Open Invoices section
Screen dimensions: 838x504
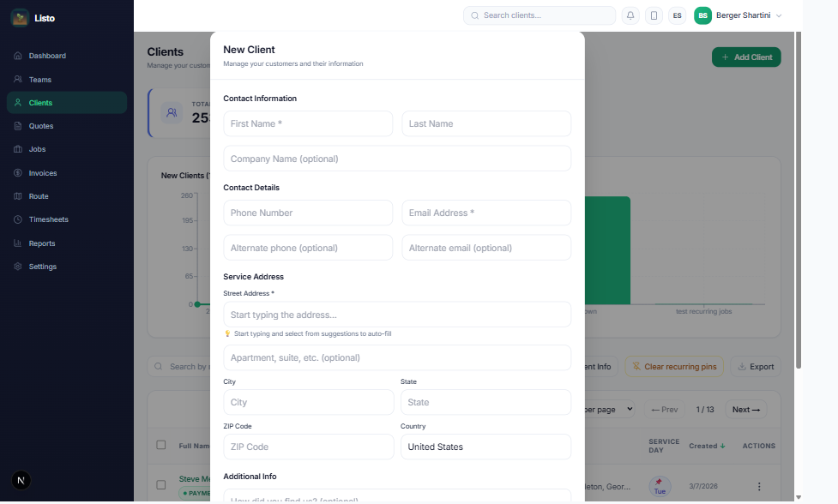(x=67, y=173)
